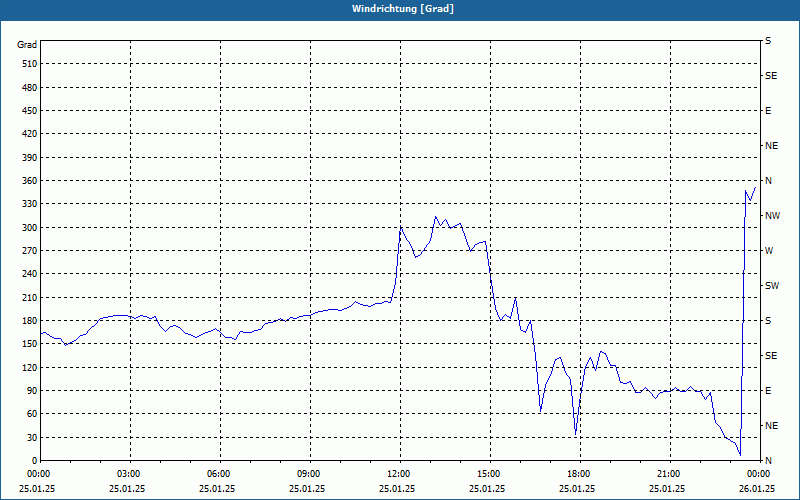Click the NW compass label
800x500 pixels.
pyautogui.click(x=772, y=216)
